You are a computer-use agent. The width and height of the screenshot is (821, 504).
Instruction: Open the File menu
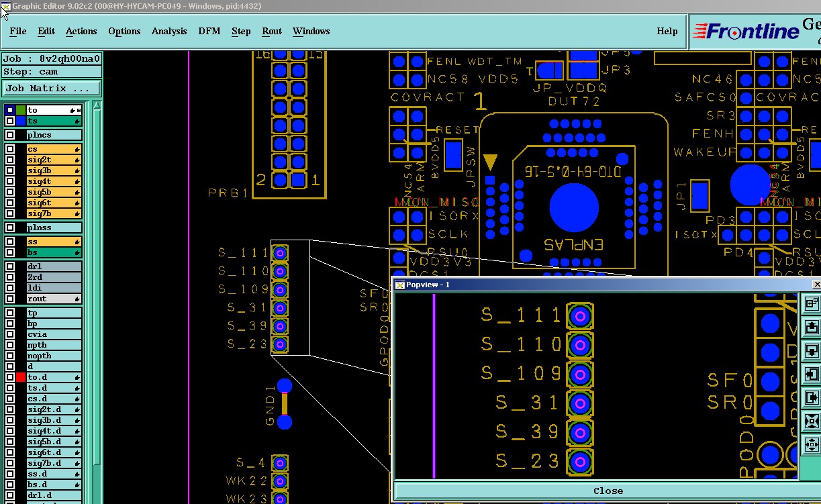[18, 31]
